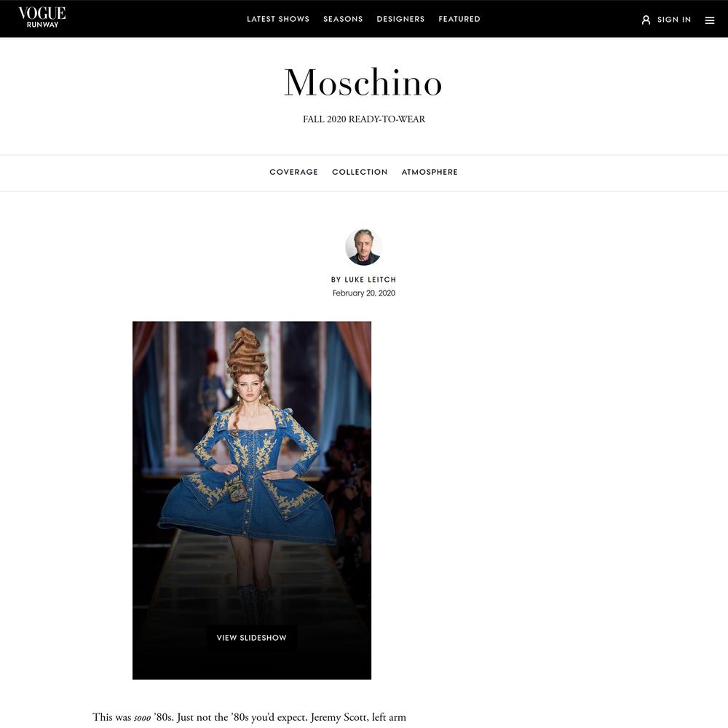Click the Vogue Runway logo
Screen dimensions: 728x728
pos(41,17)
